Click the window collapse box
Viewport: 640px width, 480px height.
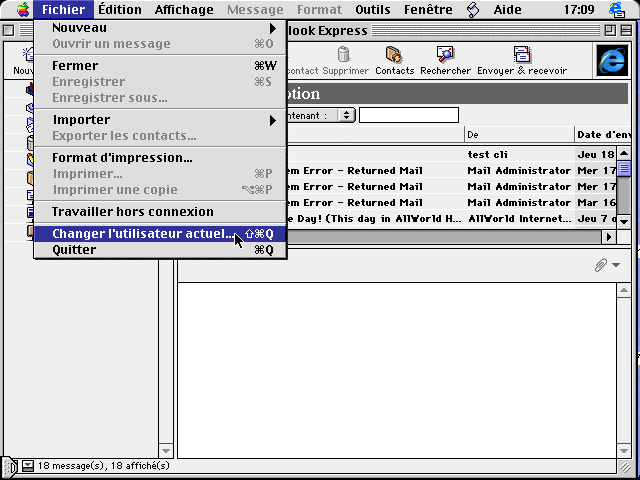click(626, 30)
